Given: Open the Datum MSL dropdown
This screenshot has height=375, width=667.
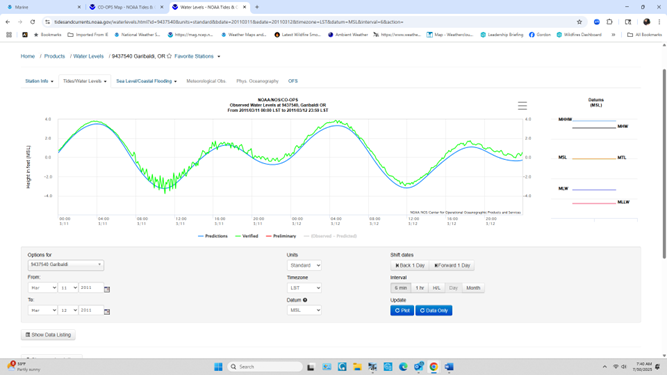Looking at the screenshot, I should [x=304, y=310].
